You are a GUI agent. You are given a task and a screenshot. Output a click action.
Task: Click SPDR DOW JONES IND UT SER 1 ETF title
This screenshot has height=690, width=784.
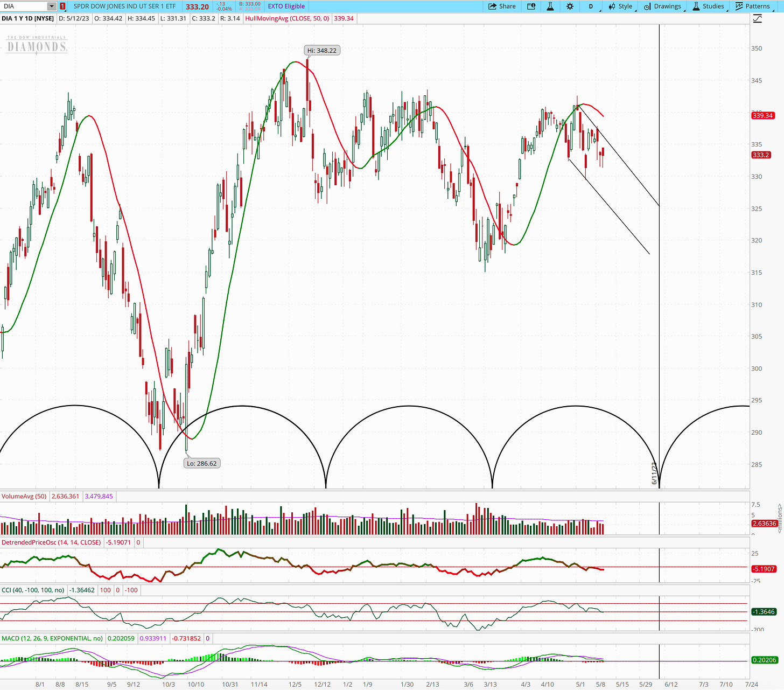pos(124,6)
